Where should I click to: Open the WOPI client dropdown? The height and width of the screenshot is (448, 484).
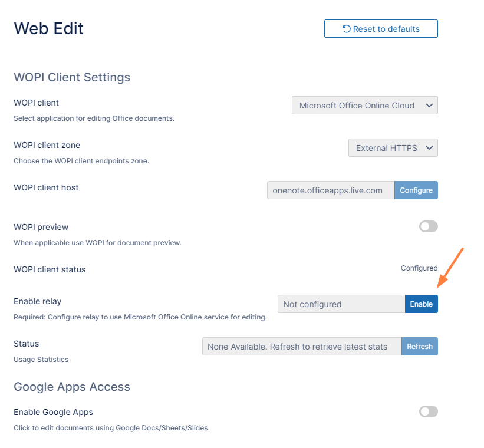click(x=364, y=106)
